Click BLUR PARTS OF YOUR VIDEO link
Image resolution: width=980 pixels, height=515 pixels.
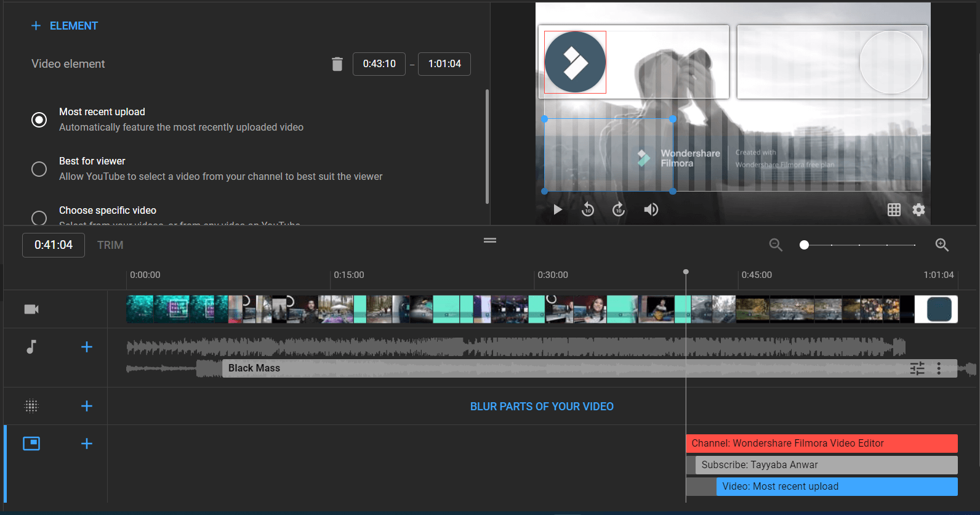click(542, 407)
